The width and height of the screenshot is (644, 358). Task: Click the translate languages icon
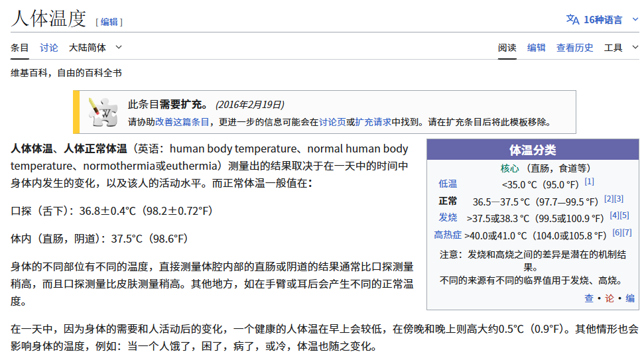[x=572, y=19]
